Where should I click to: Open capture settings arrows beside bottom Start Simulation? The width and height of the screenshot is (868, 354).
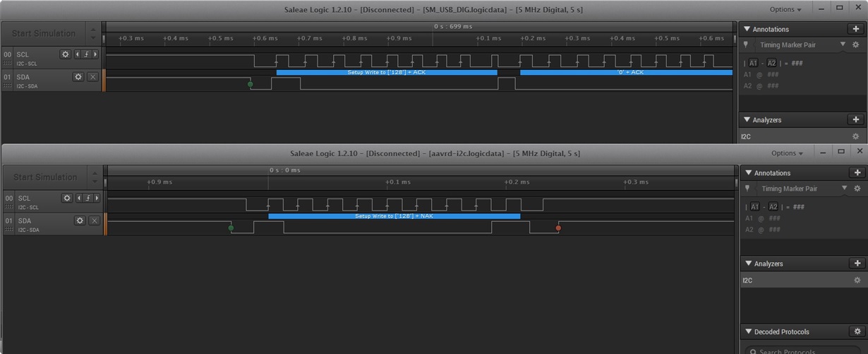click(x=95, y=177)
